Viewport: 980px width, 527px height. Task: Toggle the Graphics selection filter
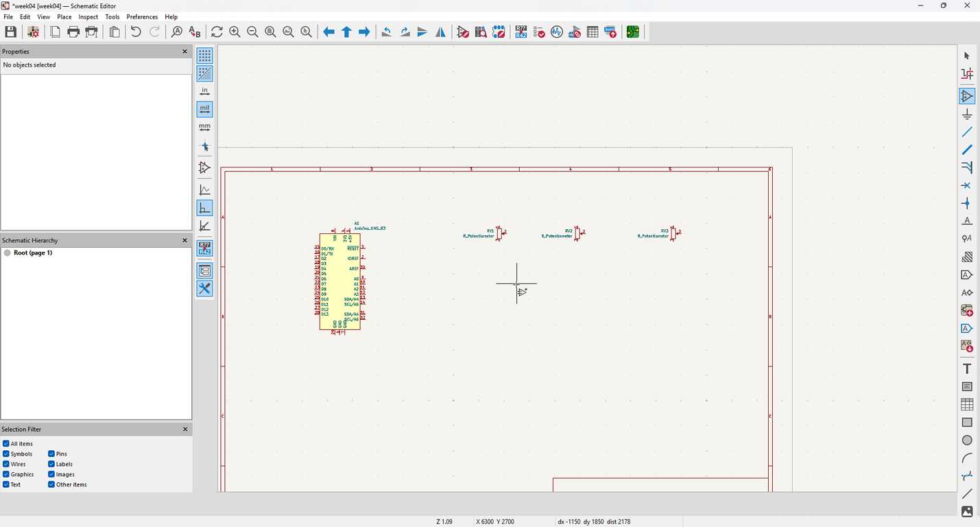(6, 474)
